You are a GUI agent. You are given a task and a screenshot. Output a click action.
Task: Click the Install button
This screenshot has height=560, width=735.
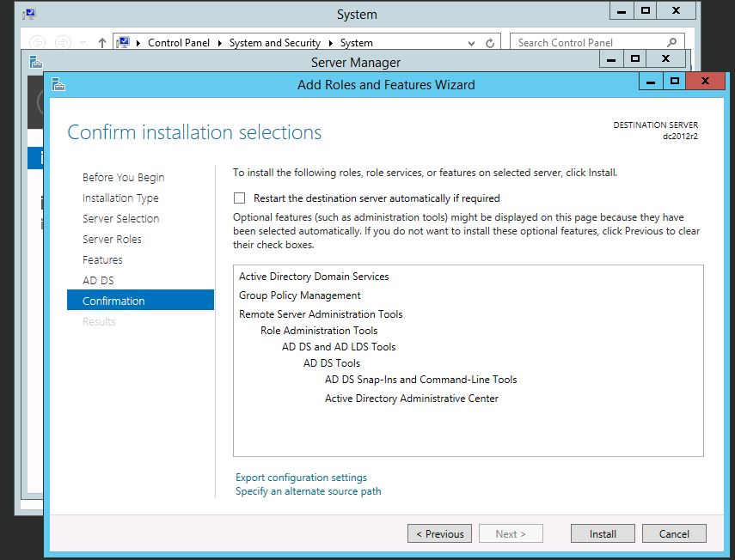coord(603,533)
